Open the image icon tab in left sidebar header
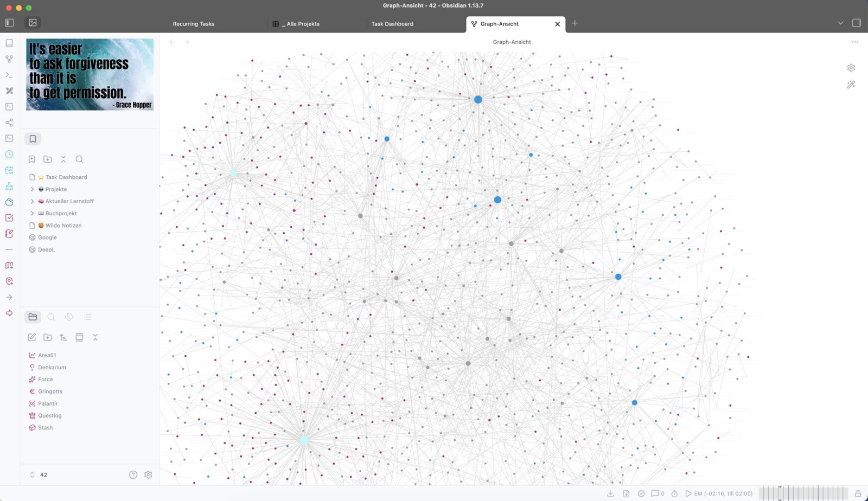This screenshot has height=501, width=868. point(33,23)
